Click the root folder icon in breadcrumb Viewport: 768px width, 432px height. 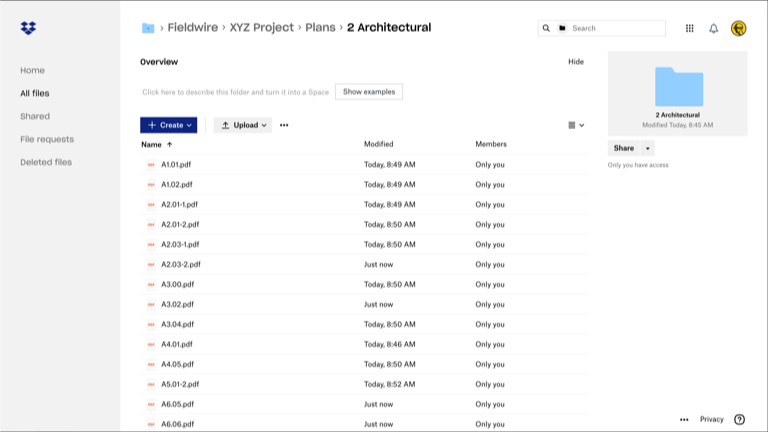(x=148, y=28)
